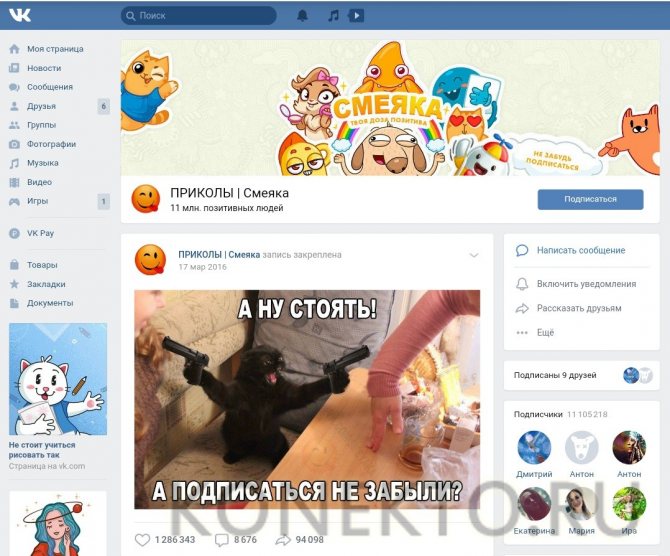This screenshot has height=556, width=670.
Task: Open the blue-haired girl ad image
Action: [x=58, y=524]
